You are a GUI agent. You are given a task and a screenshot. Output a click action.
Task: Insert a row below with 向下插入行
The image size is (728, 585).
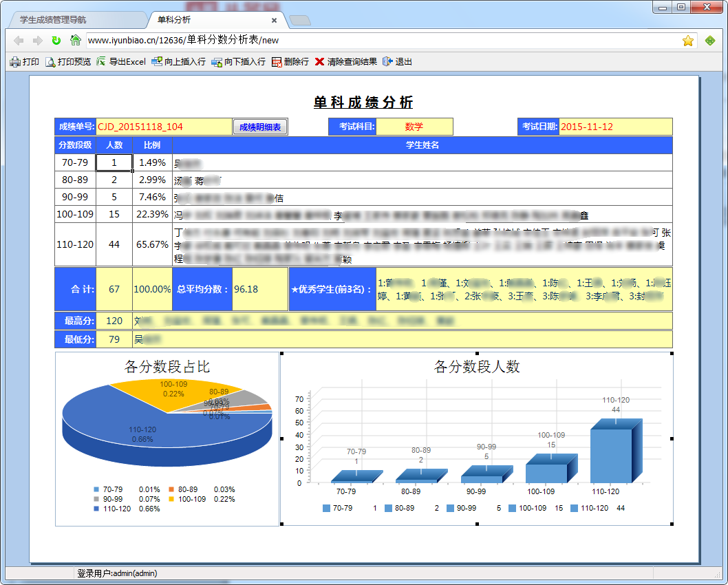pyautogui.click(x=239, y=62)
